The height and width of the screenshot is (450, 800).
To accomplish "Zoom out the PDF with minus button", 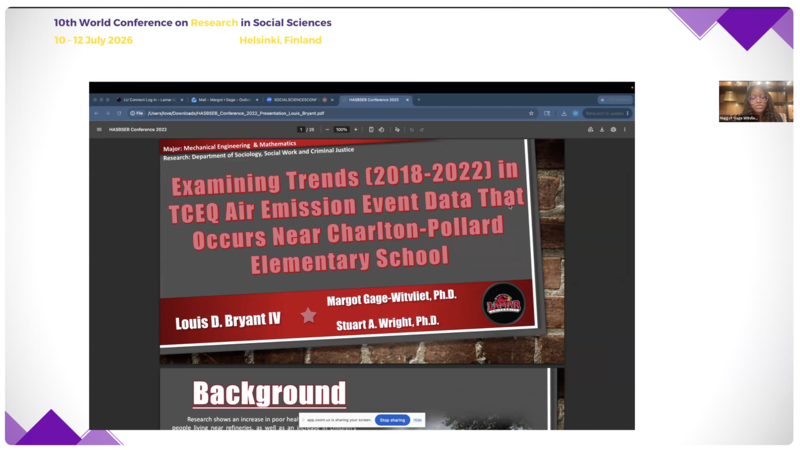I will click(327, 130).
